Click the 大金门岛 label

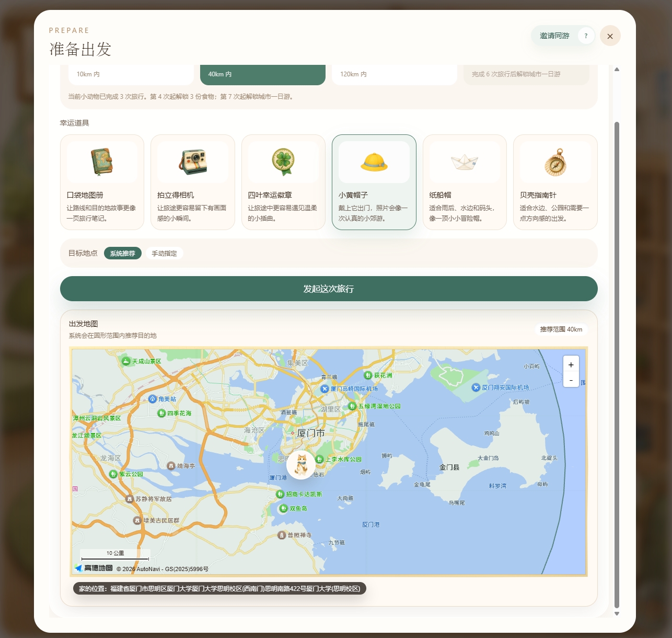488,458
